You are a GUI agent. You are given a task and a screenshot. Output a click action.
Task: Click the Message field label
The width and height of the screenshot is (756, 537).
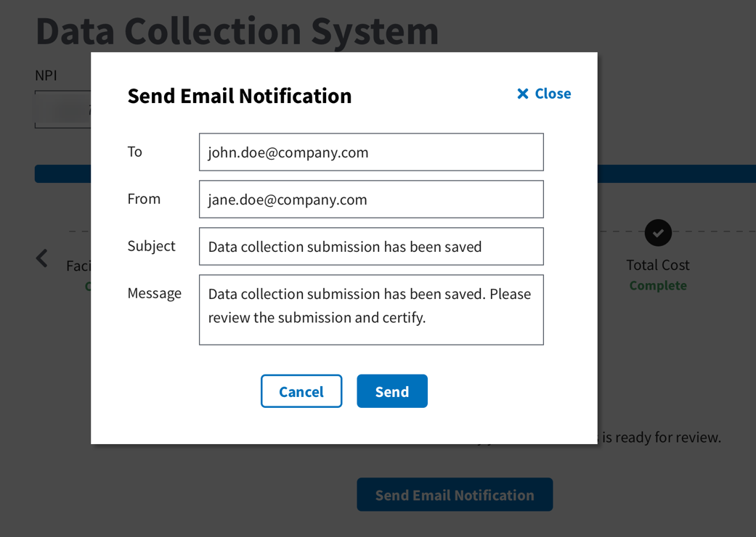[154, 293]
